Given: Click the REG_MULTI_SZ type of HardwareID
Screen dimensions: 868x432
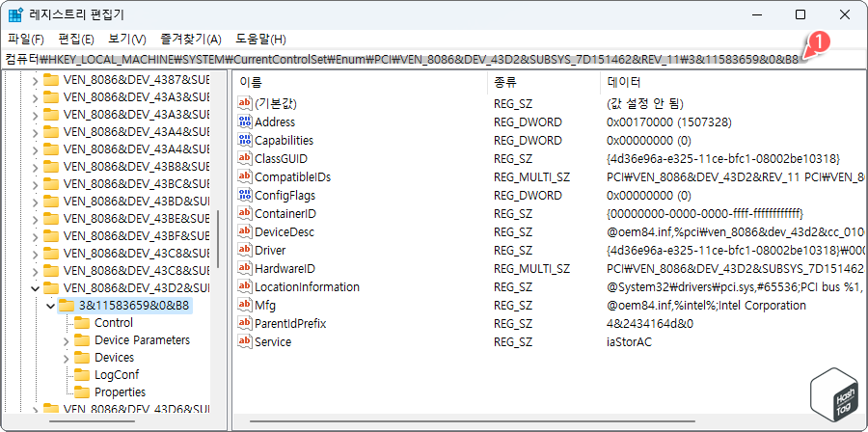Looking at the screenshot, I should (x=531, y=269).
